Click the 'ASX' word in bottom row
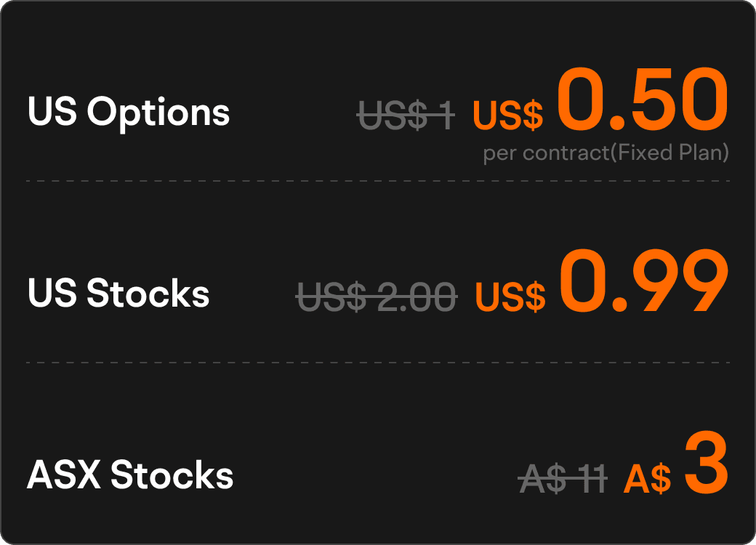756x545 pixels. pos(64,475)
